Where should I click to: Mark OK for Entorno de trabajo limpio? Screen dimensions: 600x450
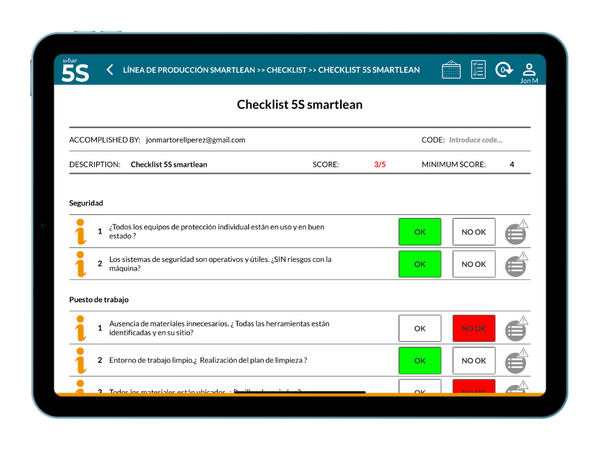tap(420, 360)
